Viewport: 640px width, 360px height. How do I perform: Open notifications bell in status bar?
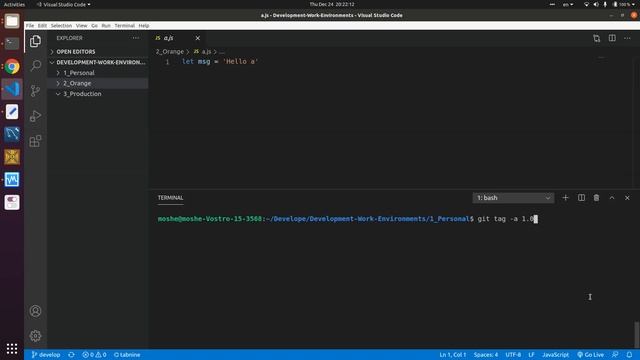click(x=629, y=355)
